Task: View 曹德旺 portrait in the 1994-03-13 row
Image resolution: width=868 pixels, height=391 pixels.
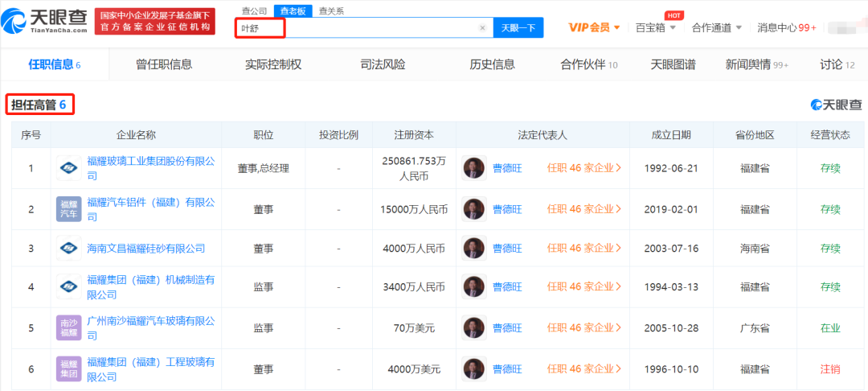Action: click(x=474, y=287)
